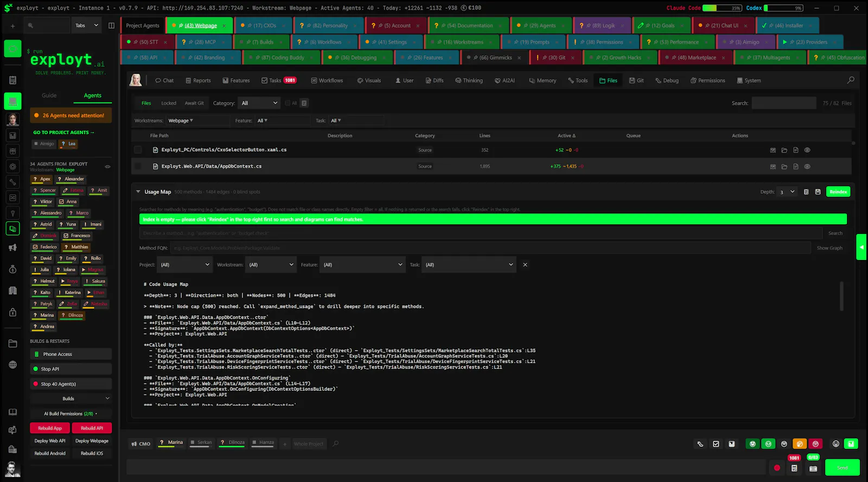Click the money bag icon in left sidebar
The width and height of the screenshot is (868, 482).
coord(12,269)
